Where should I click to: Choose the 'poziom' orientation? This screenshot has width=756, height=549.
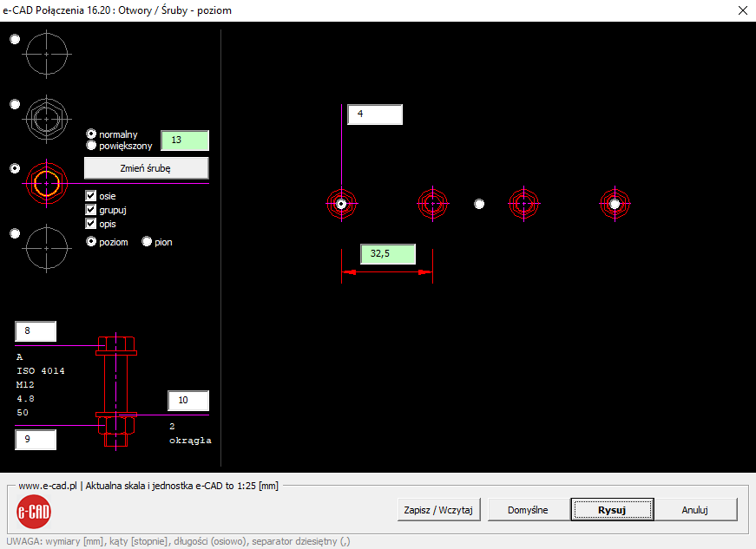coord(91,241)
